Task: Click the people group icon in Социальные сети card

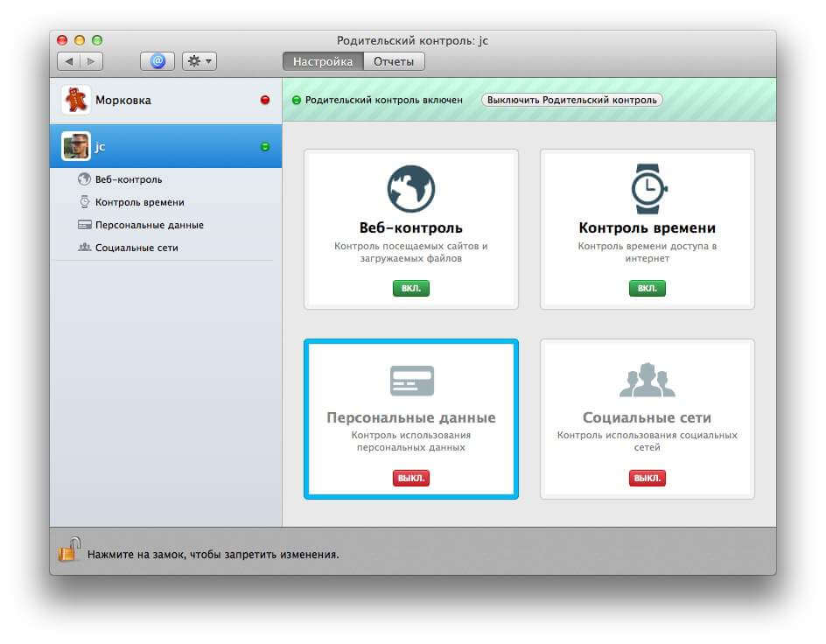Action: (647, 380)
